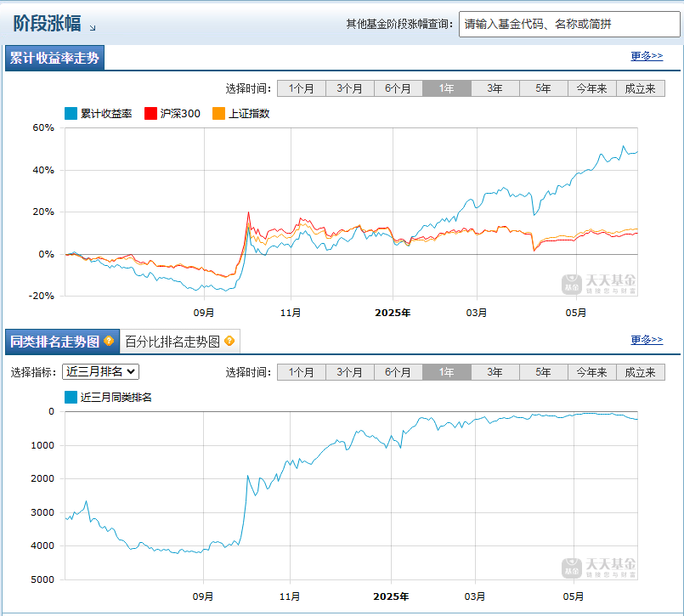Click the 沪深300 legend label text

[180, 113]
